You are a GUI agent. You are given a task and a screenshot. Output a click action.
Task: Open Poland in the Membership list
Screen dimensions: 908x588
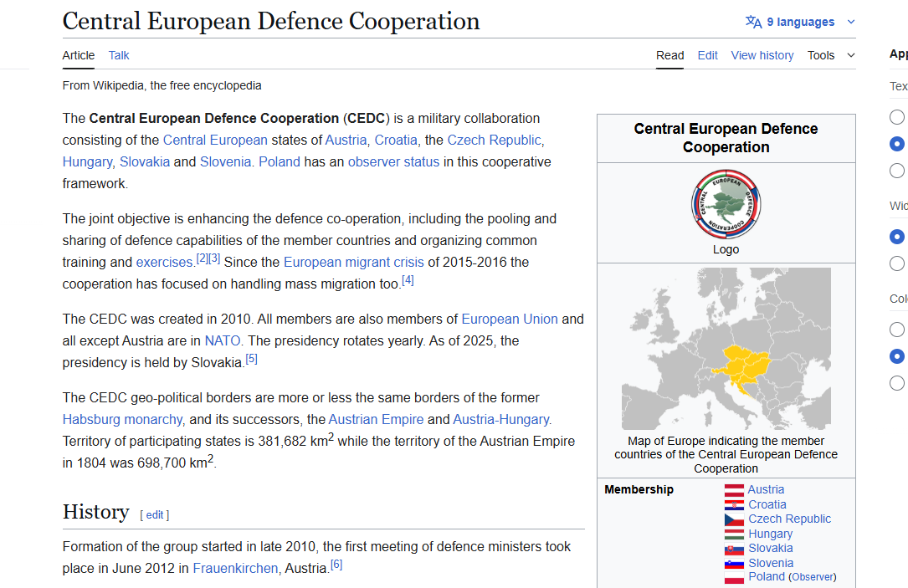tap(766, 576)
